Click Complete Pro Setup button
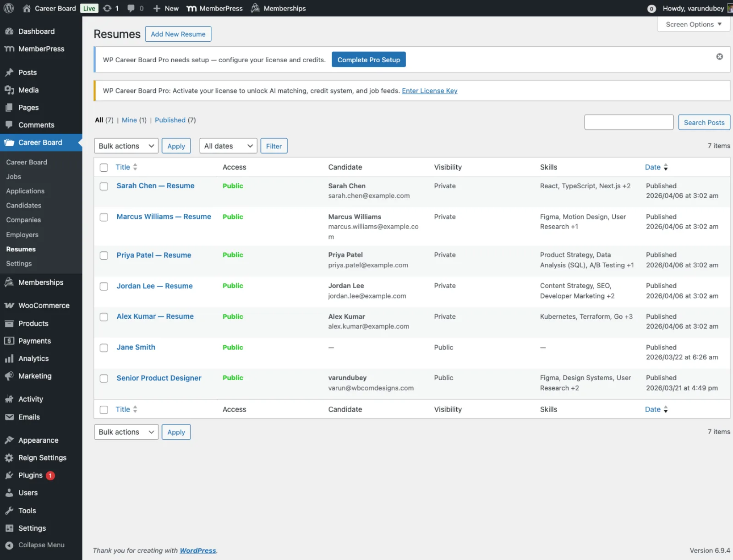Image resolution: width=733 pixels, height=560 pixels. (369, 60)
